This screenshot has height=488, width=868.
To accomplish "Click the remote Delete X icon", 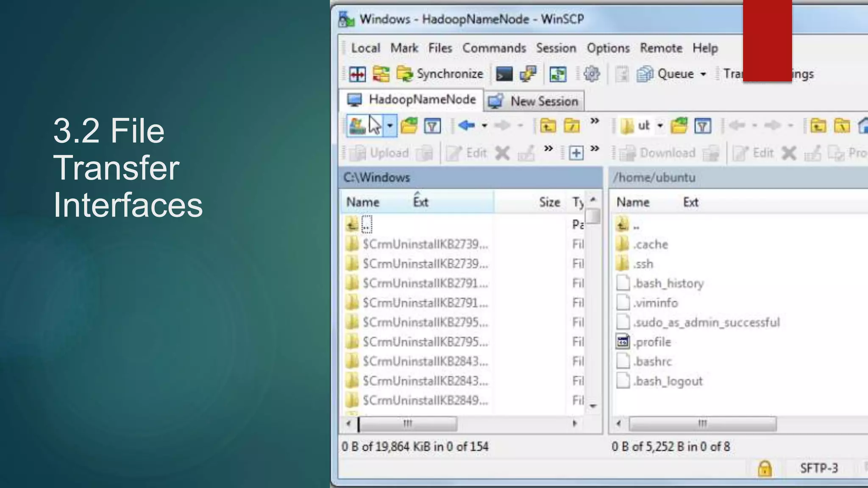I will coord(789,153).
